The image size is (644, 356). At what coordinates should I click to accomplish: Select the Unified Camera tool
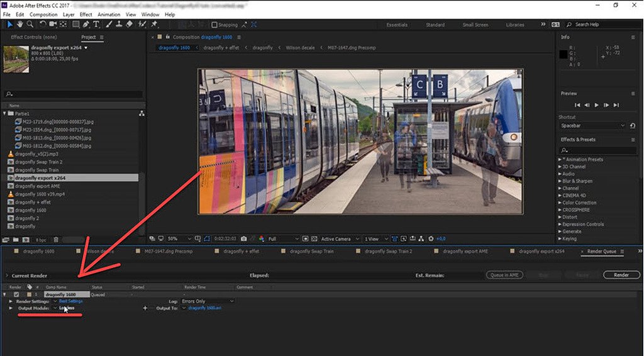pos(53,25)
